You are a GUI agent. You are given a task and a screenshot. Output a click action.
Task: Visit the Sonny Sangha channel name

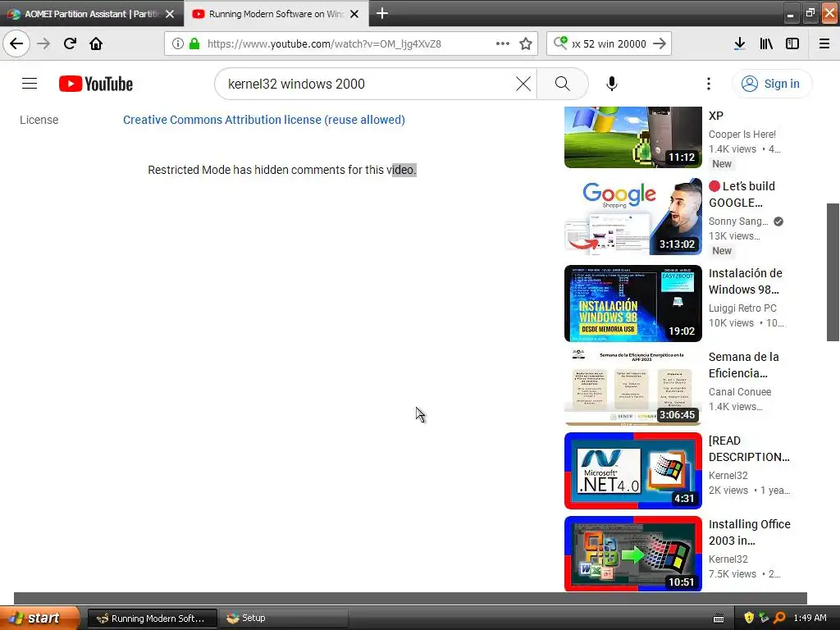(x=738, y=221)
